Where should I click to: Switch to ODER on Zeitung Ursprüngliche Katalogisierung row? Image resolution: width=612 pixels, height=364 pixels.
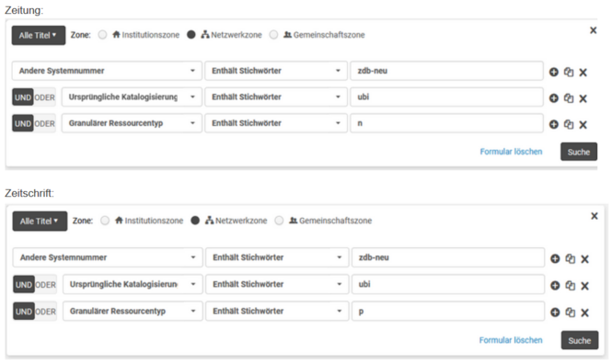coord(44,97)
